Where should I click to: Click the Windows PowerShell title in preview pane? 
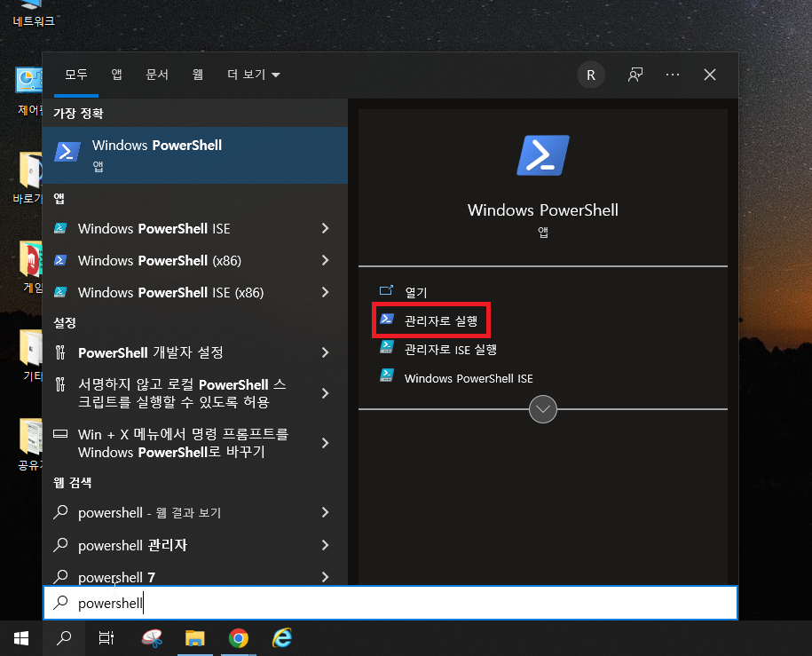pyautogui.click(x=543, y=209)
